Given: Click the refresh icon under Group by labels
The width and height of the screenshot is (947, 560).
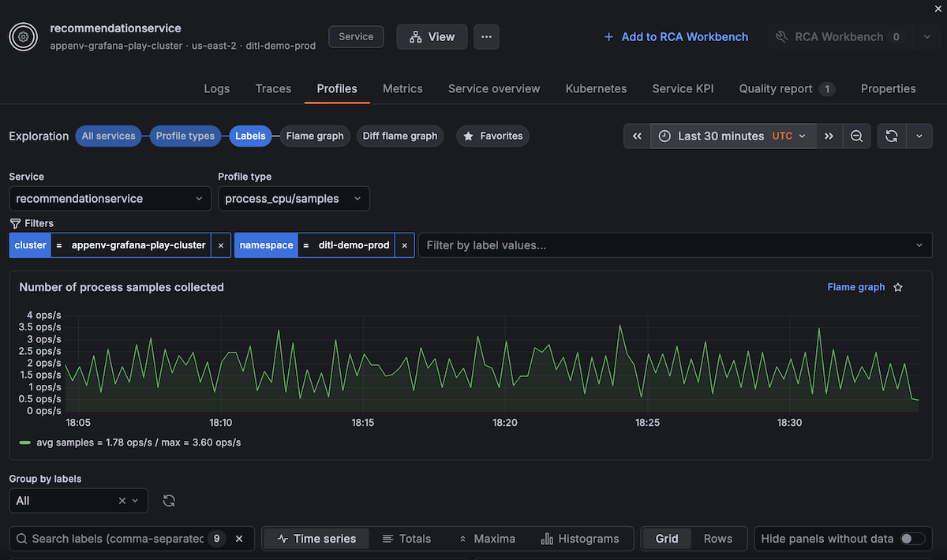Looking at the screenshot, I should click(169, 500).
